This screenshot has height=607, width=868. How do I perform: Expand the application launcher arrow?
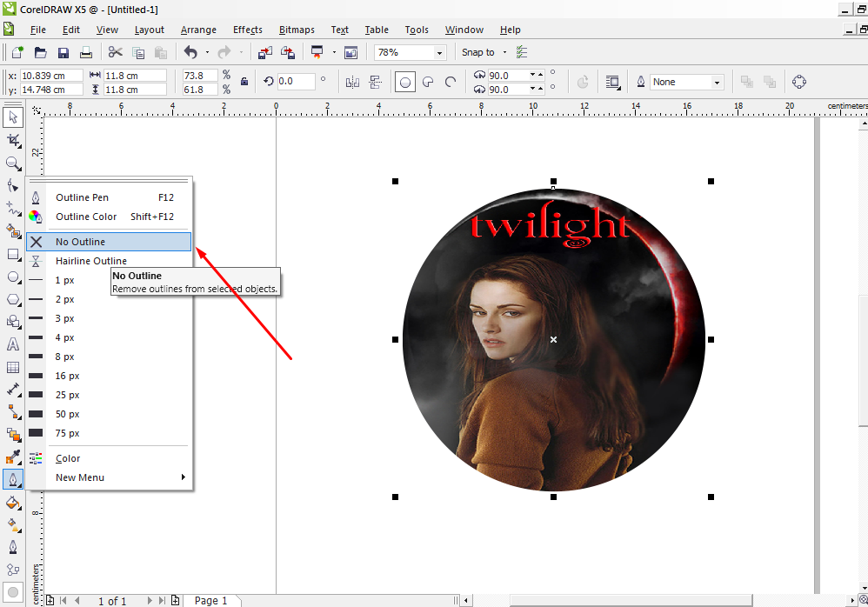(334, 52)
